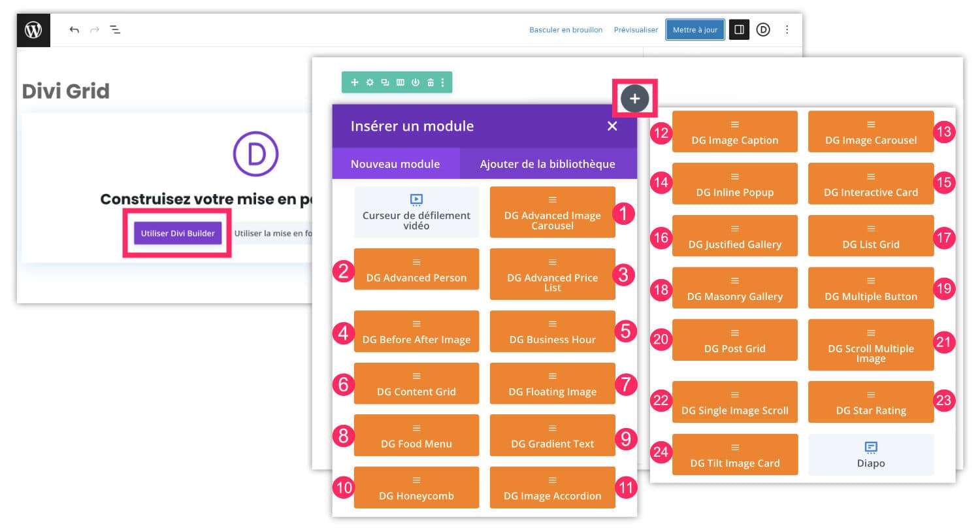
Task: Open row settings gear on green toolbar
Action: [370, 82]
